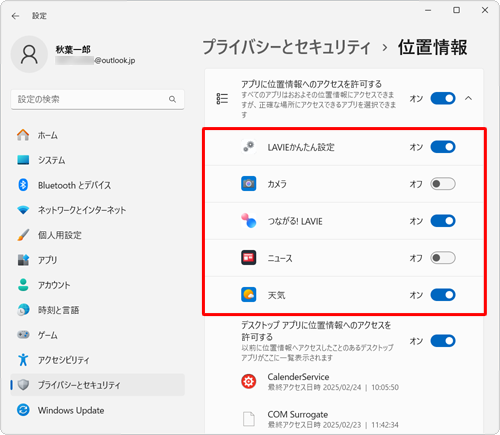Select the アプリ label in sidebar
The height and width of the screenshot is (435, 500).
[x=47, y=260]
